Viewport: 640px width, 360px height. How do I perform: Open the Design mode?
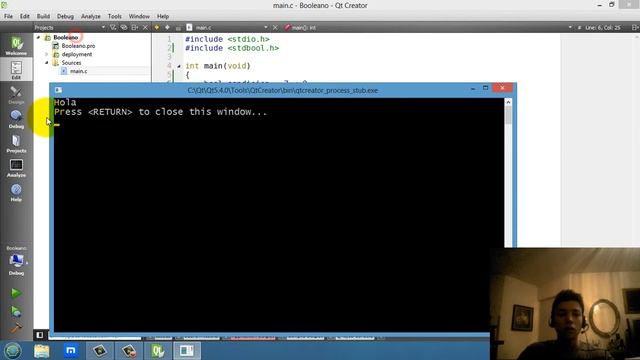click(x=16, y=95)
